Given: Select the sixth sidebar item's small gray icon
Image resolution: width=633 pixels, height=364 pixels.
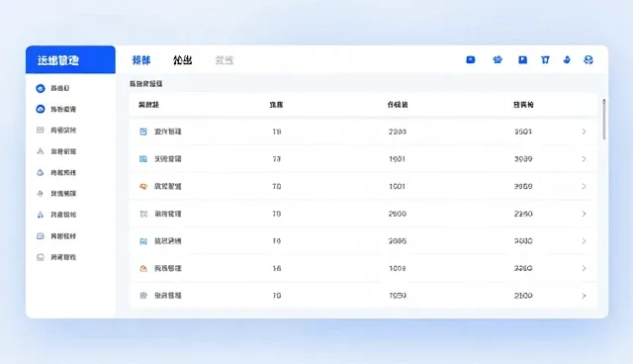Looking at the screenshot, I should click(40, 193).
